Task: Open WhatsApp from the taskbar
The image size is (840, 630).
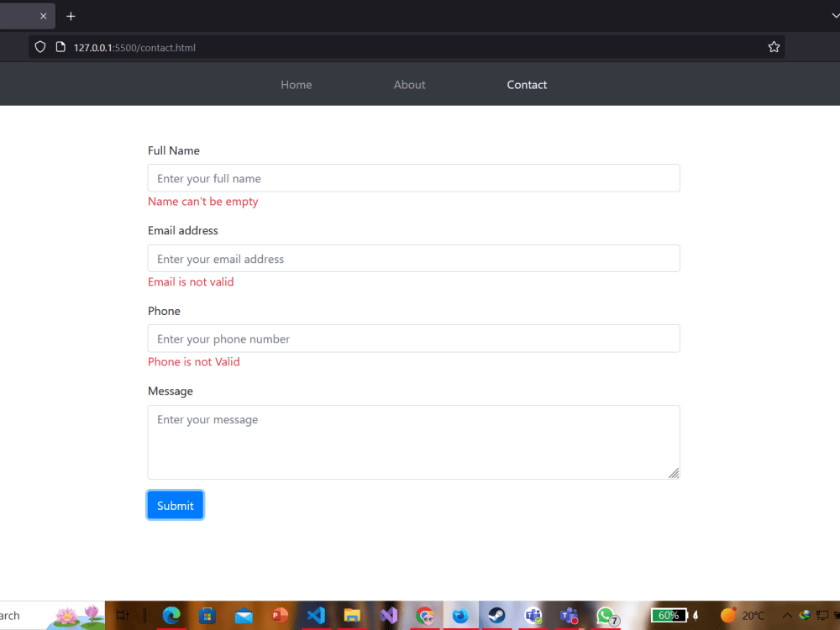Action: tap(606, 616)
